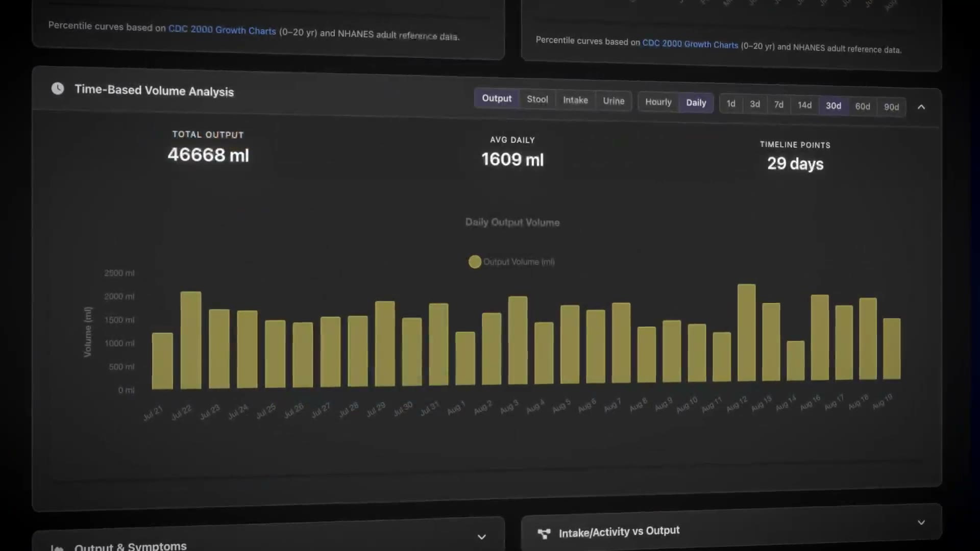Open CDC 2000 Growth Charts link in right card
The height and width of the screenshot is (551, 980).
pos(690,44)
